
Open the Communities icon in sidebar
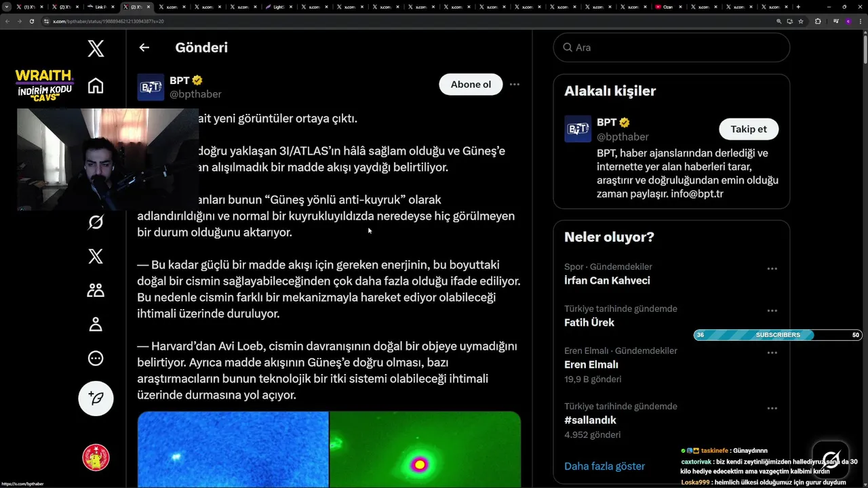[96, 290]
